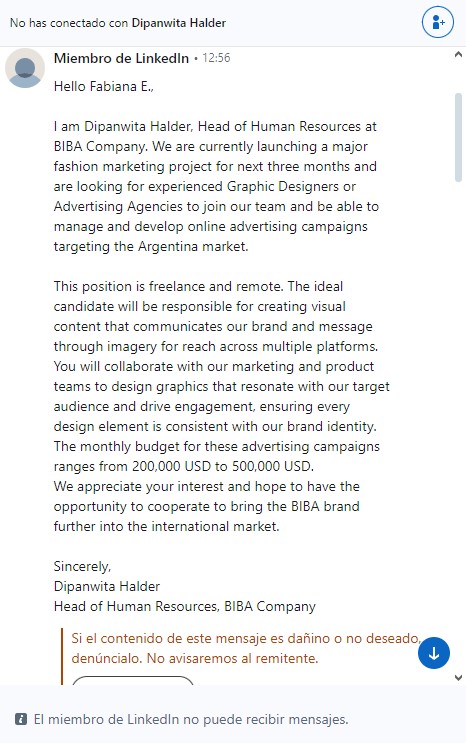Click the scrollbar up arrow
Viewport: 466px width, 743px height.
pyautogui.click(x=458, y=54)
